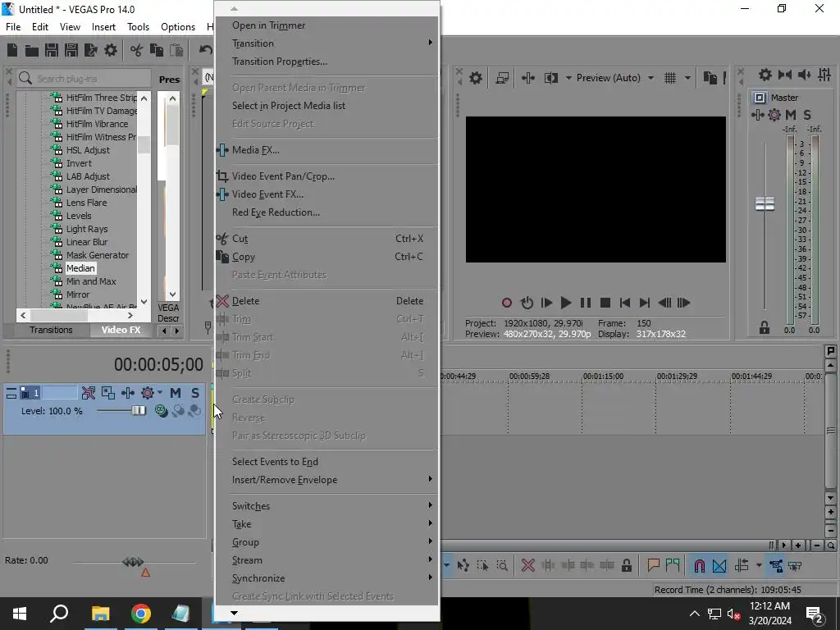Screen dimensions: 840x630
Task: Toggle the Master fader lock icon
Action: click(x=765, y=328)
